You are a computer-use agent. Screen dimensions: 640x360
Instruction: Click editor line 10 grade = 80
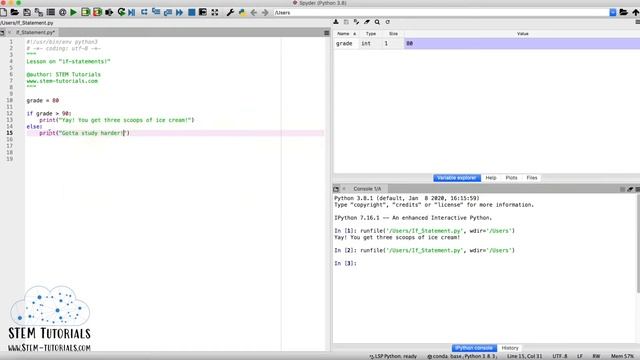pyautogui.click(x=43, y=100)
